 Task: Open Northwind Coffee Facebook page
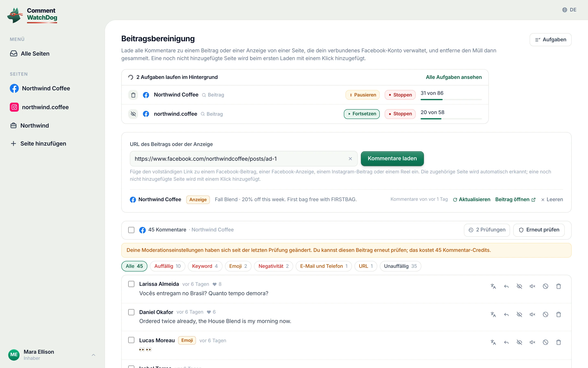click(40, 88)
